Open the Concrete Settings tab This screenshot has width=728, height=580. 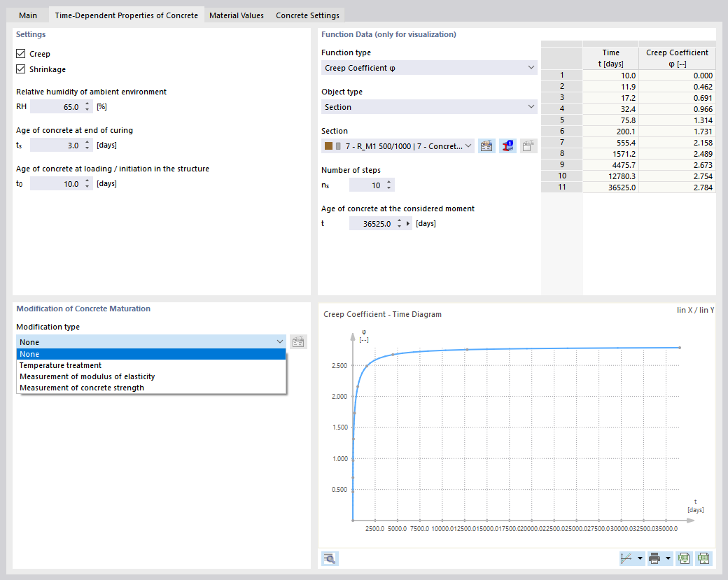coord(307,15)
